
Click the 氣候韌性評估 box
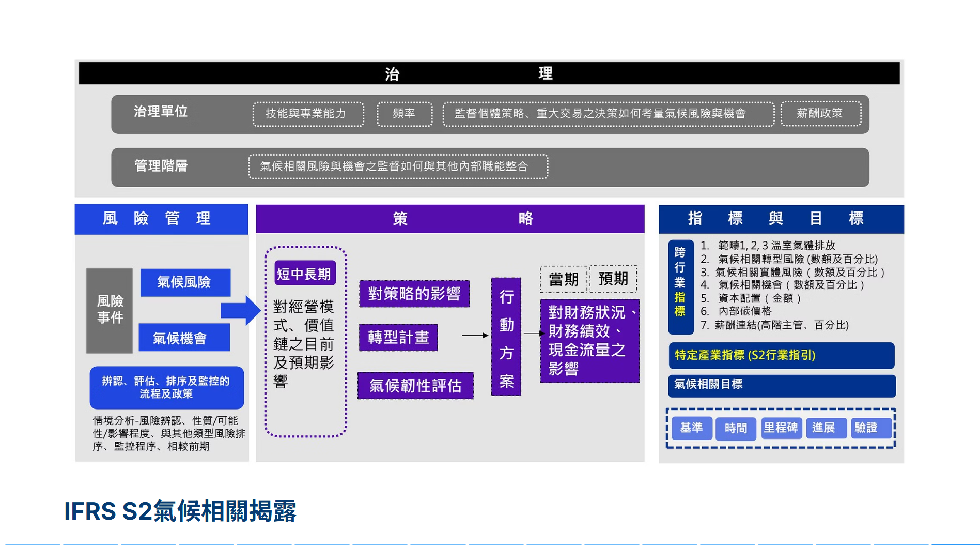(415, 386)
